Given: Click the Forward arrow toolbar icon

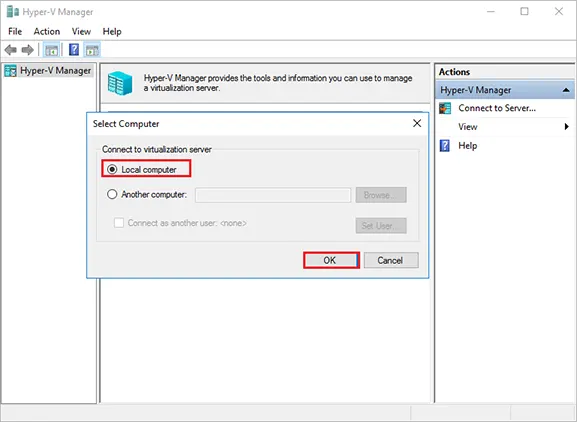Looking at the screenshot, I should click(x=28, y=49).
